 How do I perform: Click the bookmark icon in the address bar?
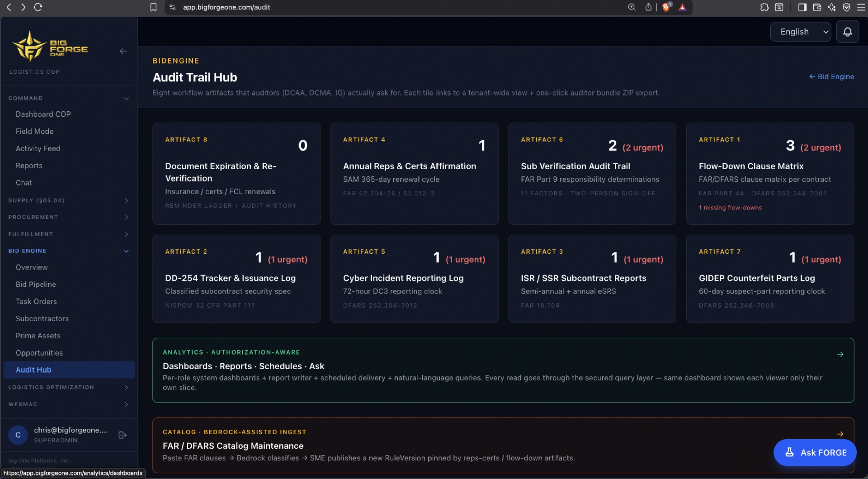(154, 7)
